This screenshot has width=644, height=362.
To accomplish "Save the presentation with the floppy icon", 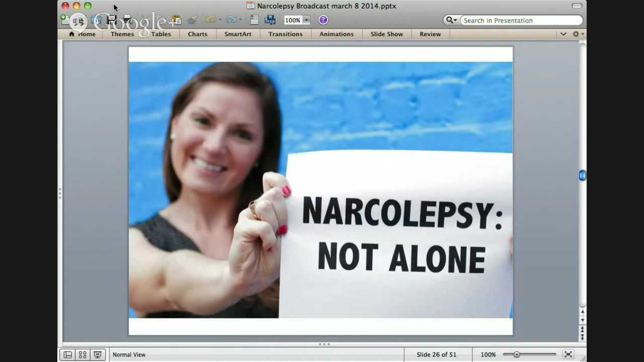I will coord(112,20).
